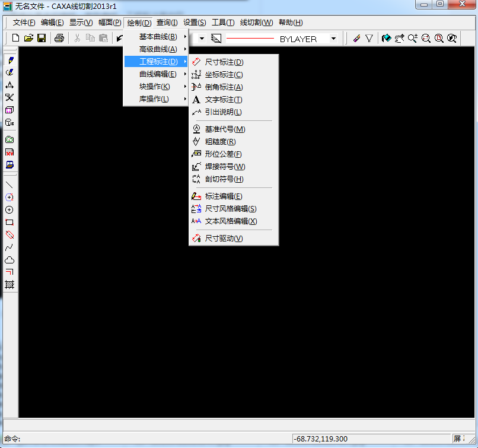Select the Spline curve tool
478x448 pixels.
click(x=9, y=247)
